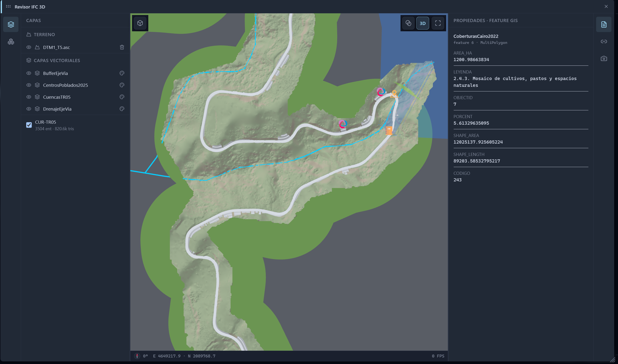Viewport: 618px width, 364px height.
Task: Hide the DrenajeEjeVia layer
Action: (29, 109)
